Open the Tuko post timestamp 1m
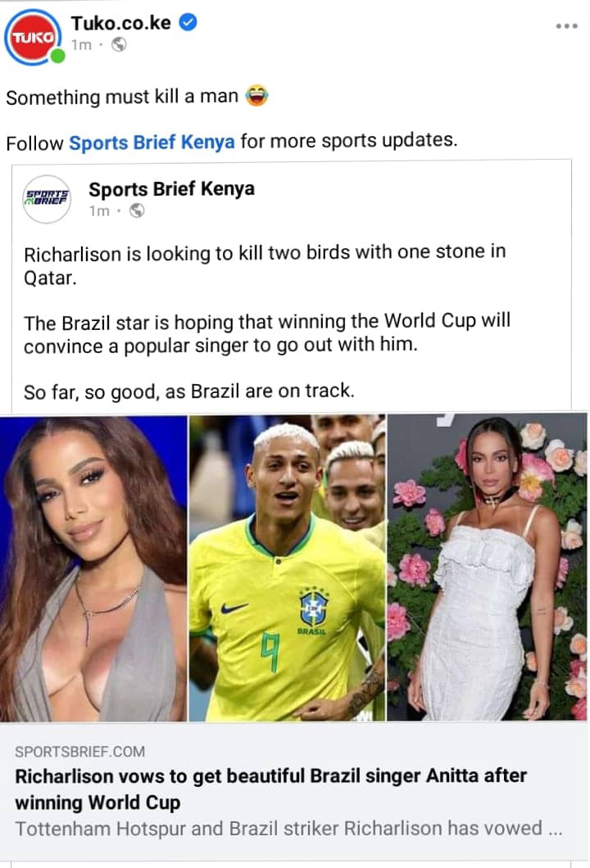 81,45
